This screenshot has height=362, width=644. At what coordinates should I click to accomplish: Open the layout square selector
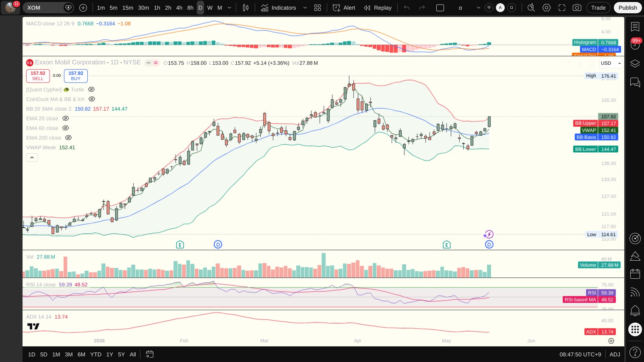click(x=440, y=8)
